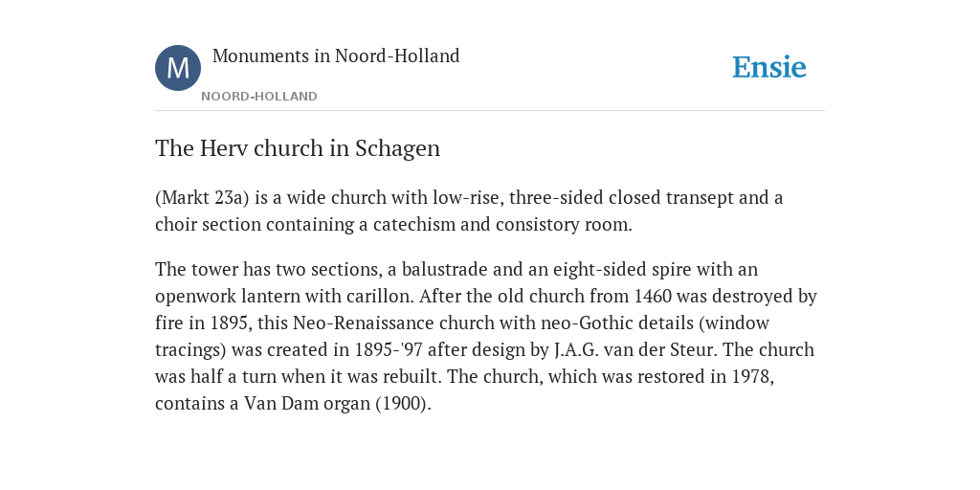This screenshot has height=490, width=980.
Task: Click the heading The Herv church in Schagen
Action: (298, 148)
